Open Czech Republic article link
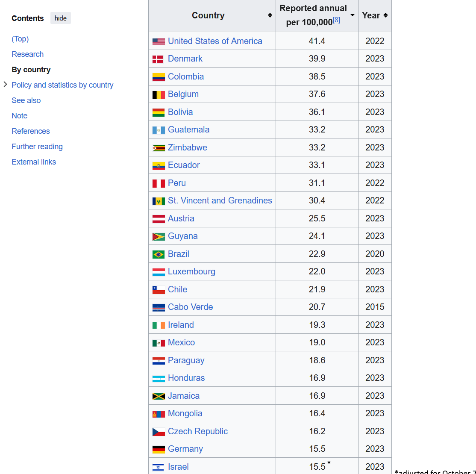Viewport: 476px width, 474px height. point(198,431)
